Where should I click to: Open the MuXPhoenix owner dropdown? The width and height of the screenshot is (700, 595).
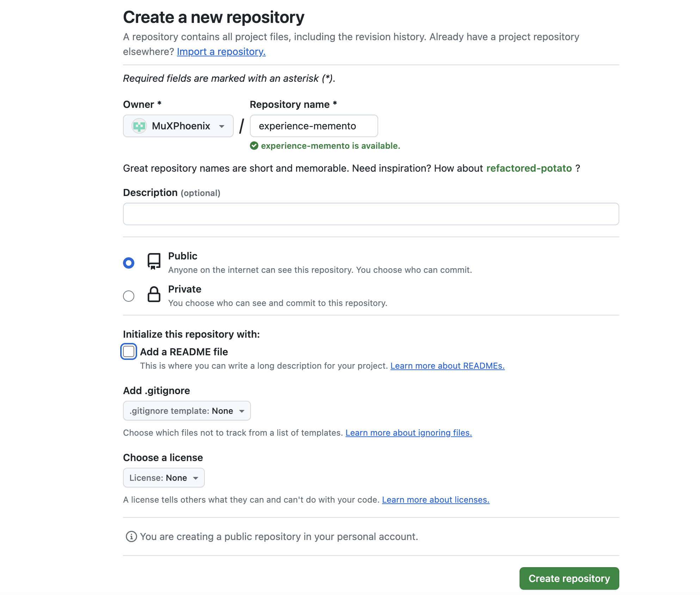(x=178, y=126)
